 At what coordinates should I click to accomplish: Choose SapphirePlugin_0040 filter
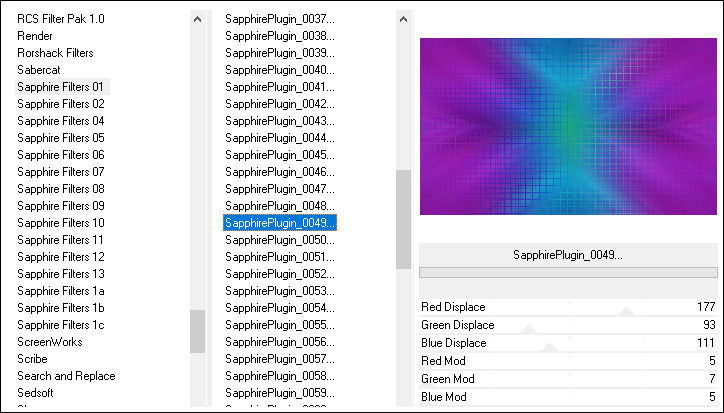pos(280,70)
